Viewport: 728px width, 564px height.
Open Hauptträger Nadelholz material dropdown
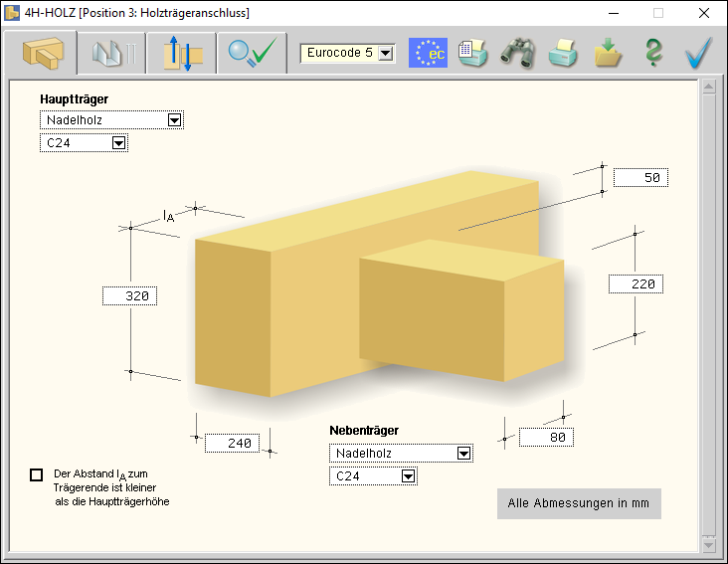(174, 120)
